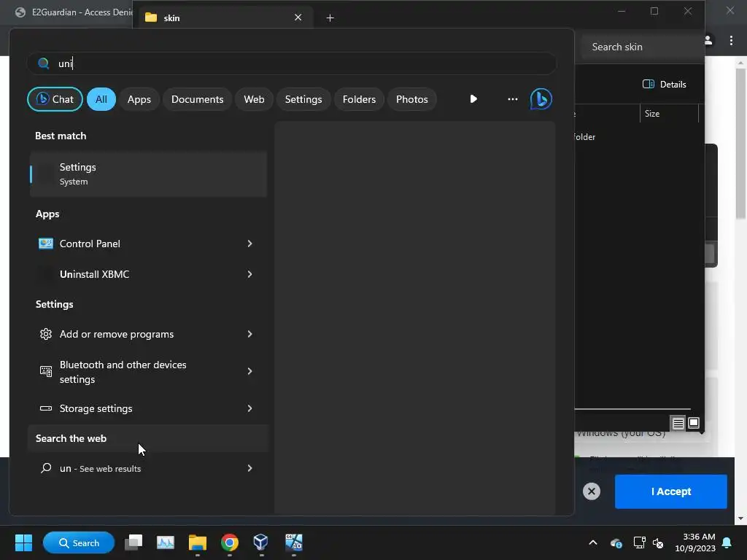The width and height of the screenshot is (747, 560).
Task: Click the web search magnifier icon
Action: pyautogui.click(x=46, y=468)
